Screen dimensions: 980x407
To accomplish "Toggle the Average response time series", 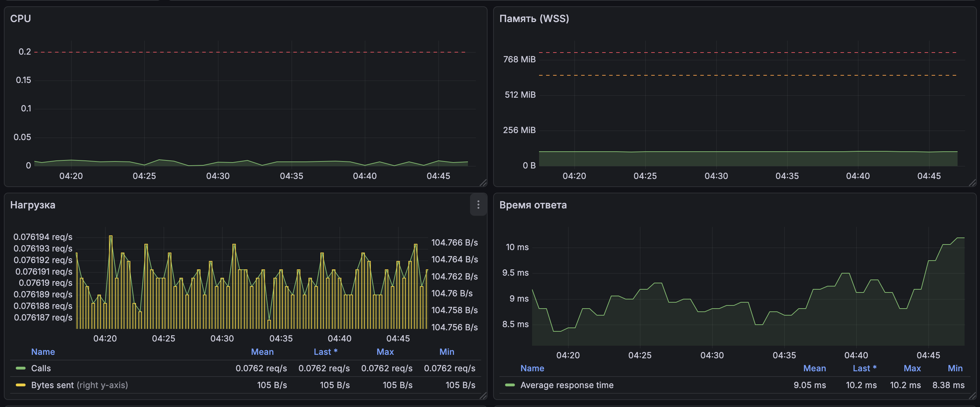I will (566, 385).
